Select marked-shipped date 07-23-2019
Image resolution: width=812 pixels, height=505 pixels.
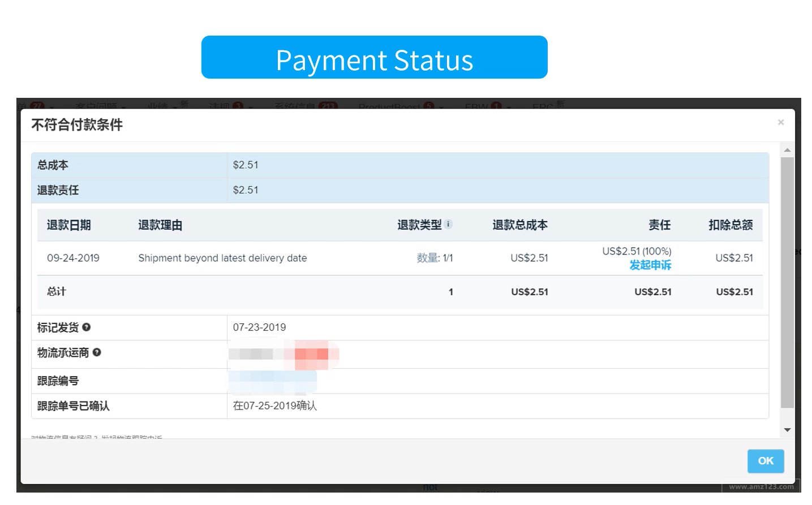259,327
